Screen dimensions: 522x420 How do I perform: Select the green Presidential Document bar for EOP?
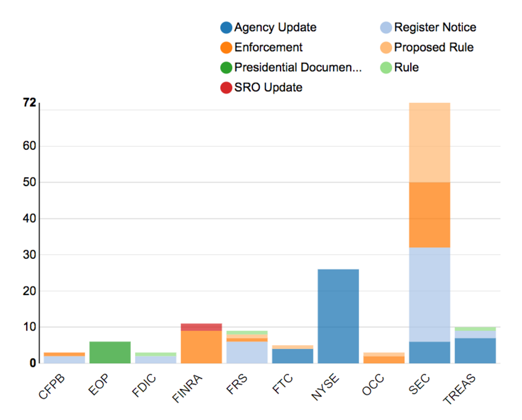tap(110, 352)
